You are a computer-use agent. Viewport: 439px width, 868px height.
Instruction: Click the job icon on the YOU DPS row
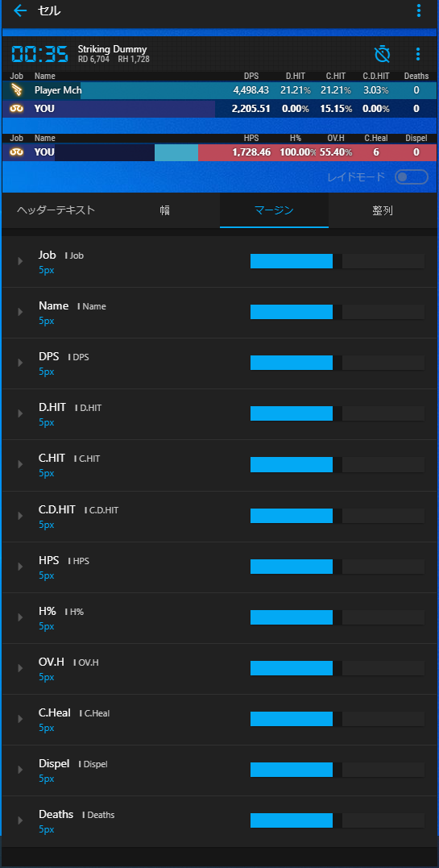(17, 109)
